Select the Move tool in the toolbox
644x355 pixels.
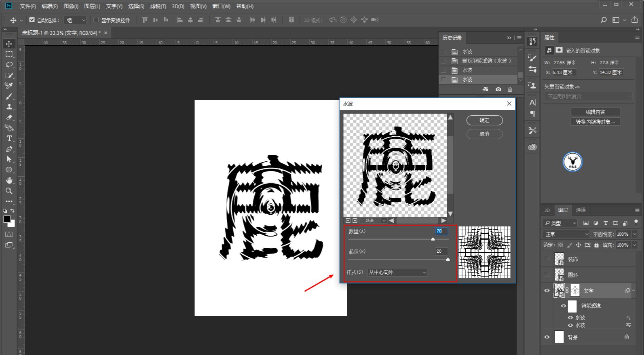pyautogui.click(x=9, y=44)
